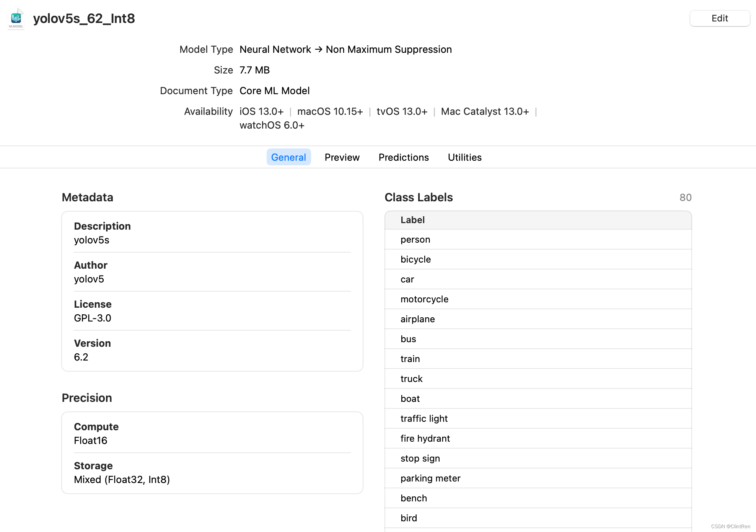
Task: Click the Model Type value Neural Network
Action: (x=275, y=49)
